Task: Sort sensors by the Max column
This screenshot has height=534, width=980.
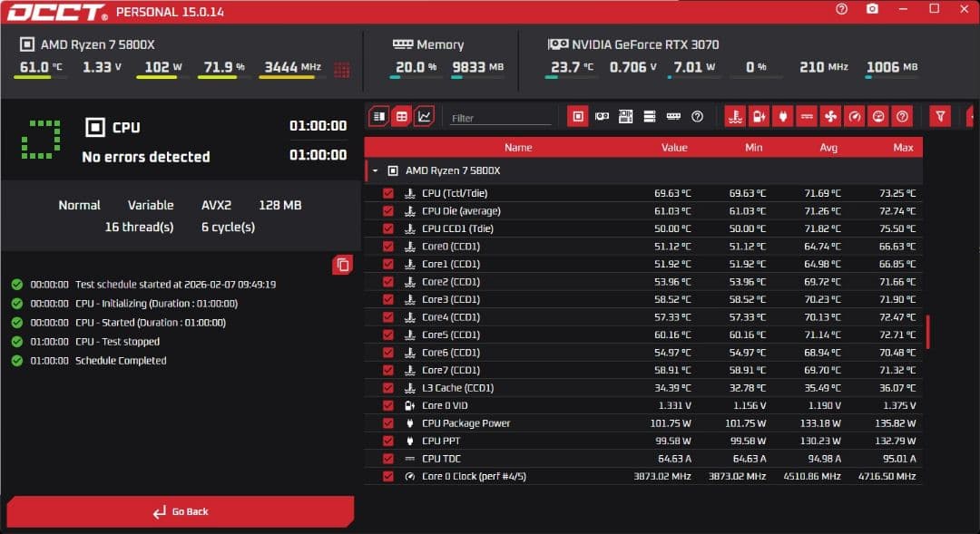Action: 903,147
